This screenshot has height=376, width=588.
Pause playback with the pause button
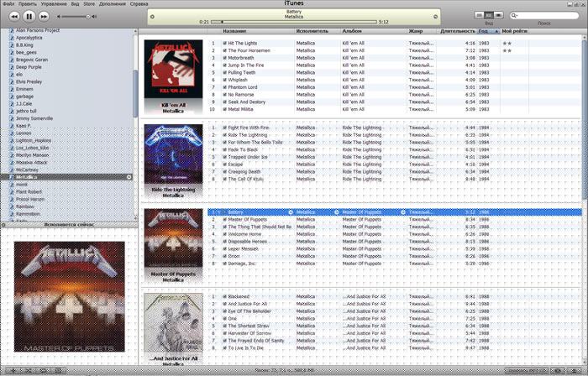click(29, 17)
